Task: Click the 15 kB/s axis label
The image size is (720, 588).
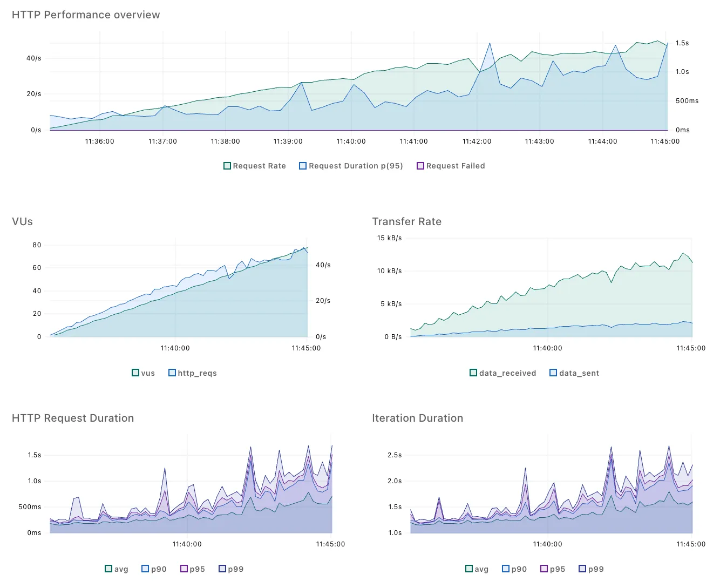Action: click(x=390, y=238)
